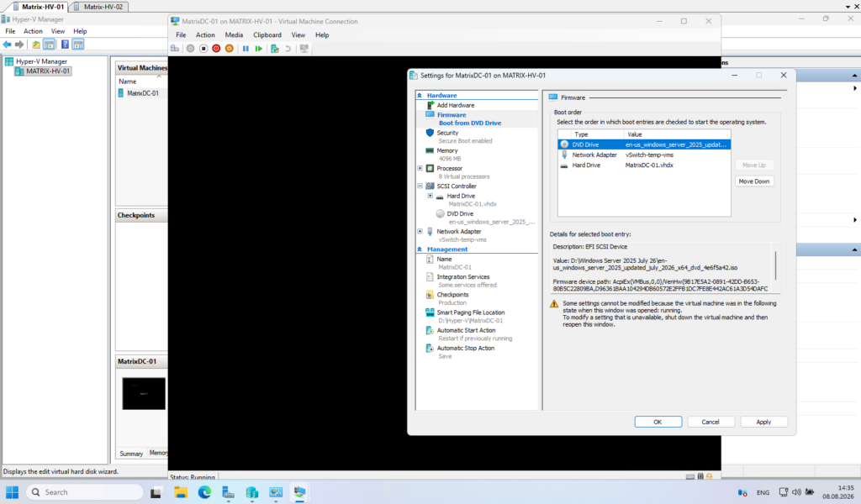Click the orange Save toolbar icon
This screenshot has width=861, height=504.
tap(230, 49)
